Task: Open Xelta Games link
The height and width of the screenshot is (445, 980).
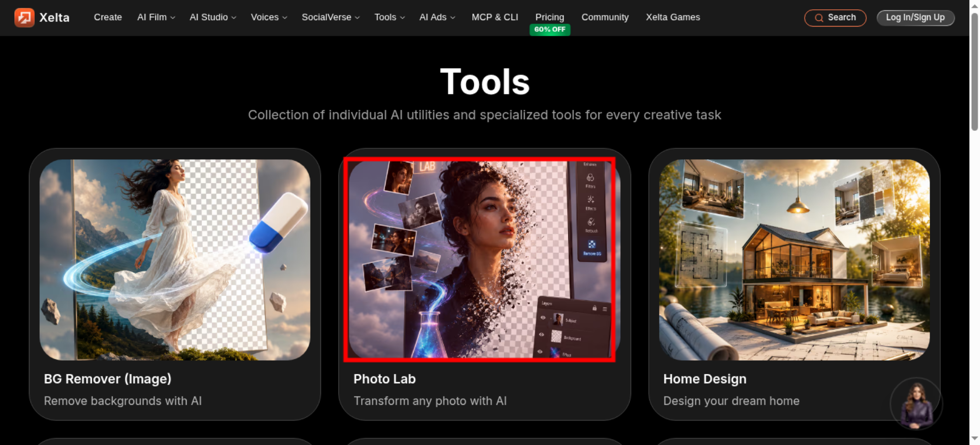Action: click(673, 17)
